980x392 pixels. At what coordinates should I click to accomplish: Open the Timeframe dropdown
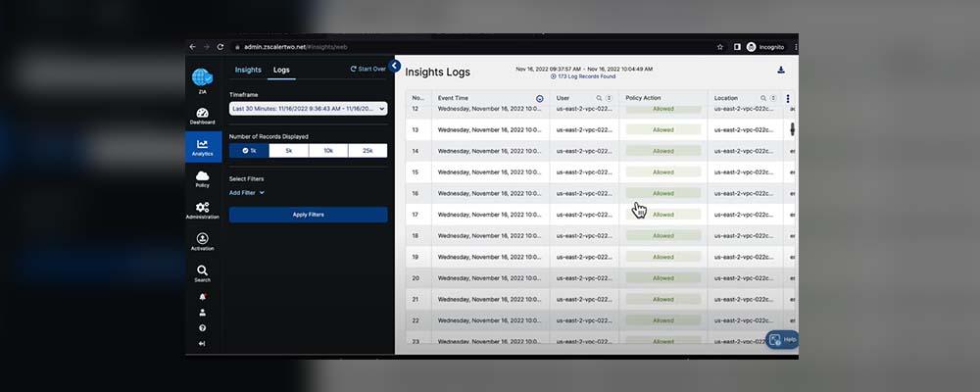(x=308, y=109)
